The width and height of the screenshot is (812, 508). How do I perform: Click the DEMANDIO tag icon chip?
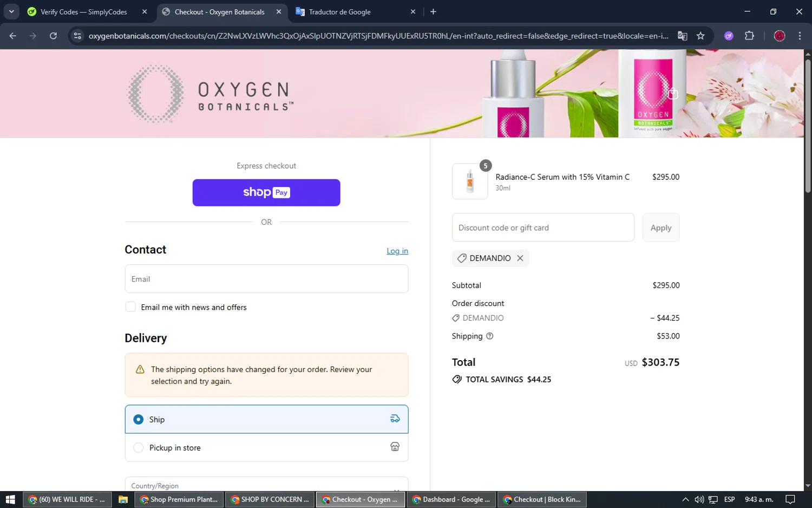(x=462, y=258)
